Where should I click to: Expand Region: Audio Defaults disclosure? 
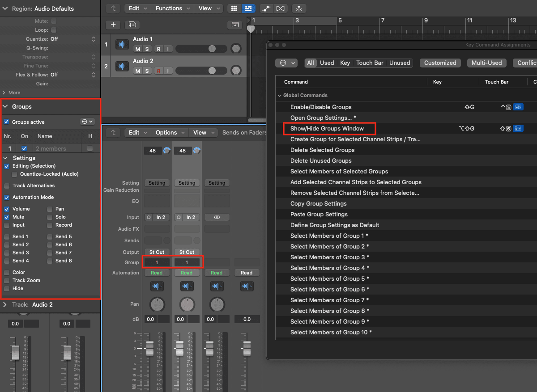[4, 8]
